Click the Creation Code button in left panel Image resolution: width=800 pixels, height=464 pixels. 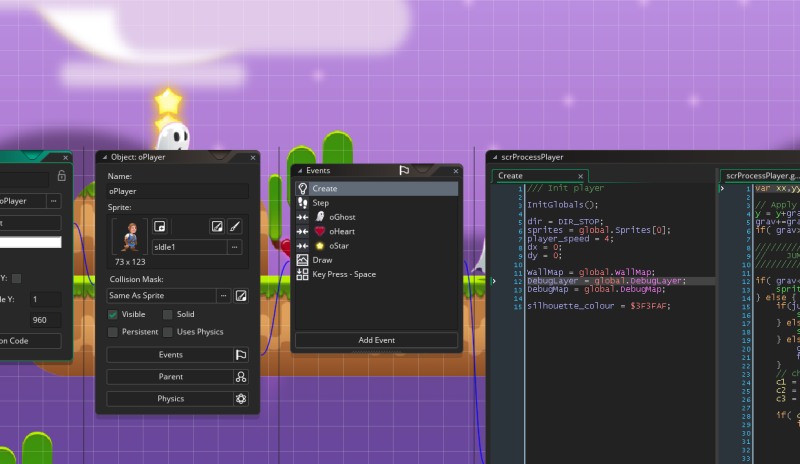[x=30, y=340]
